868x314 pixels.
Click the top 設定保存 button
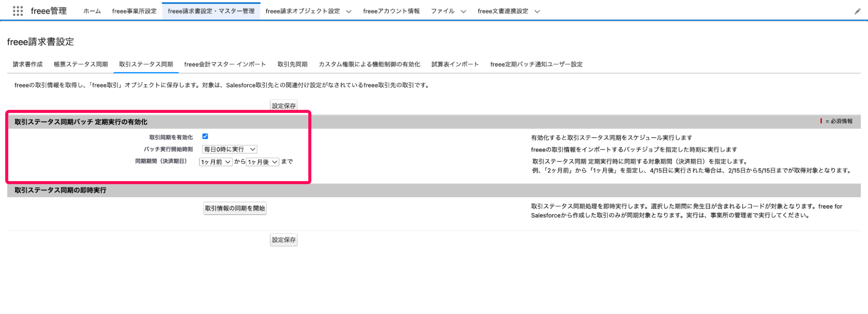pyautogui.click(x=284, y=106)
